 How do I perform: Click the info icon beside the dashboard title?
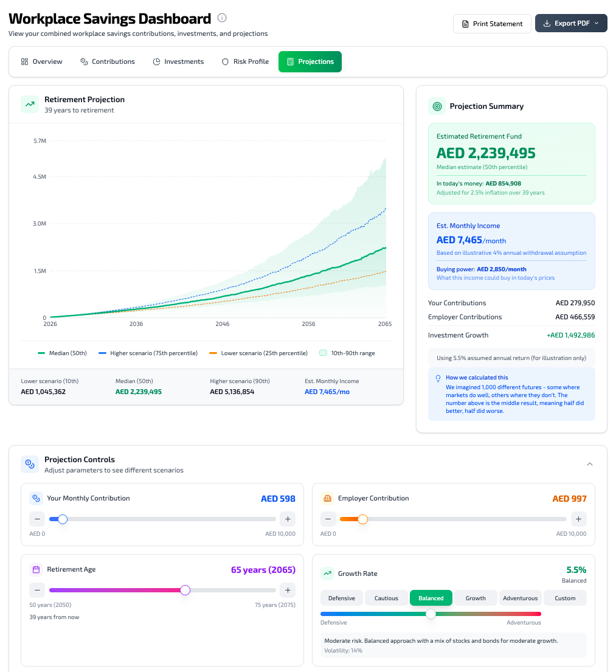click(x=221, y=18)
